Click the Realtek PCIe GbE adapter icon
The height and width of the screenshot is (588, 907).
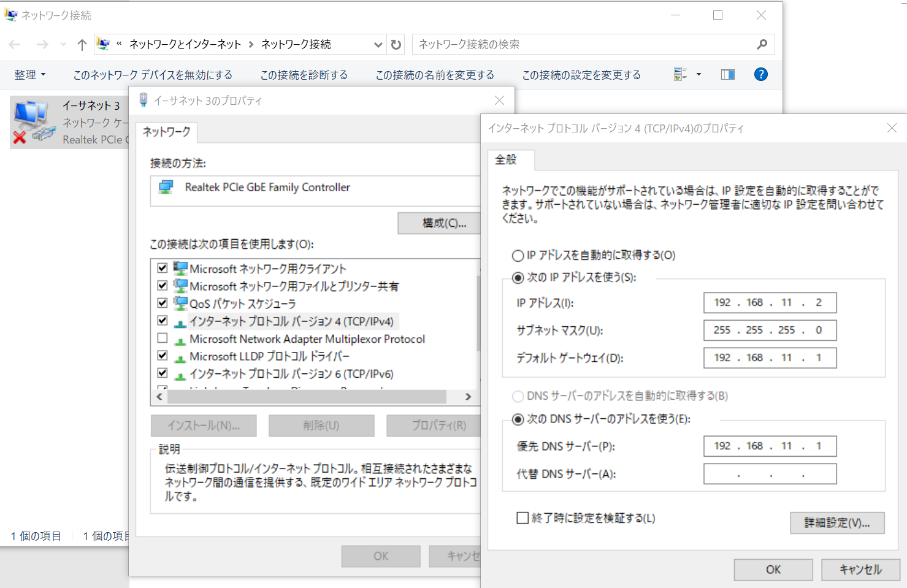pyautogui.click(x=164, y=187)
